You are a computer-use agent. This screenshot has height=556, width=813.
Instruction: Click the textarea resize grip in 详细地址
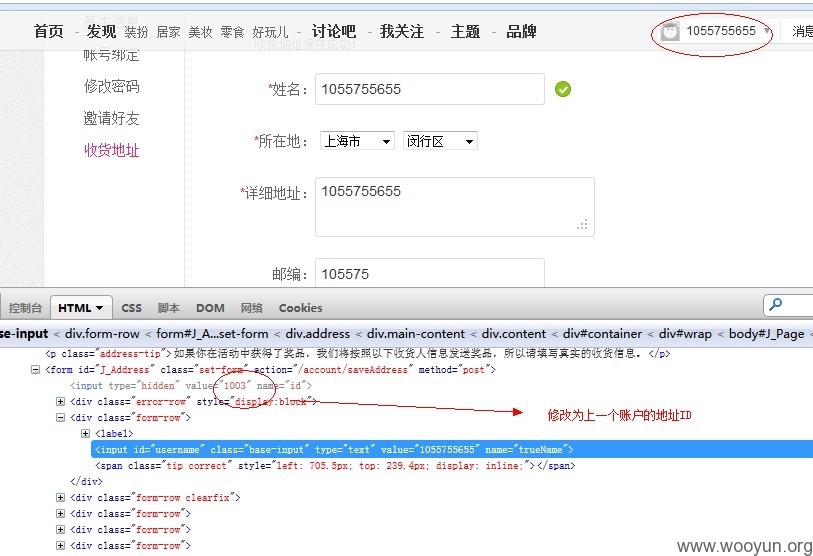[582, 225]
